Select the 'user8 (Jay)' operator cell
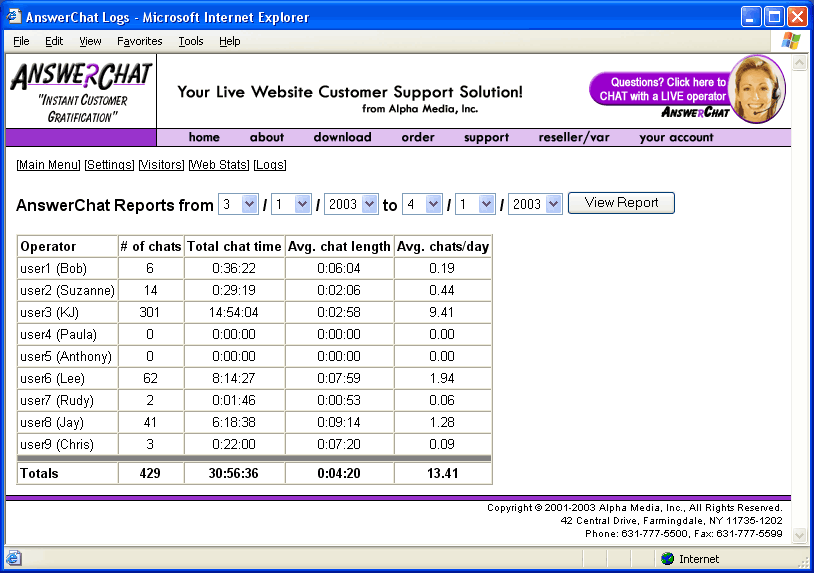This screenshot has width=814, height=573. pos(67,422)
